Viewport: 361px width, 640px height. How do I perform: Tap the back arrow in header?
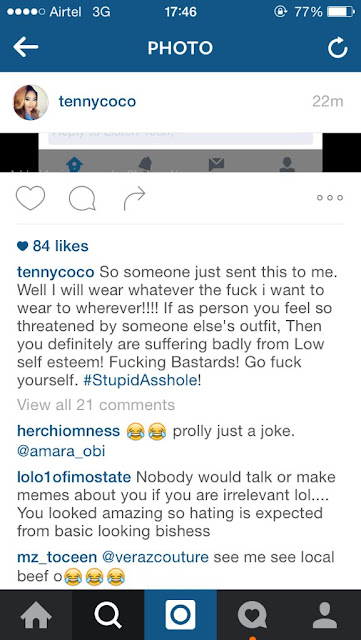[x=26, y=48]
